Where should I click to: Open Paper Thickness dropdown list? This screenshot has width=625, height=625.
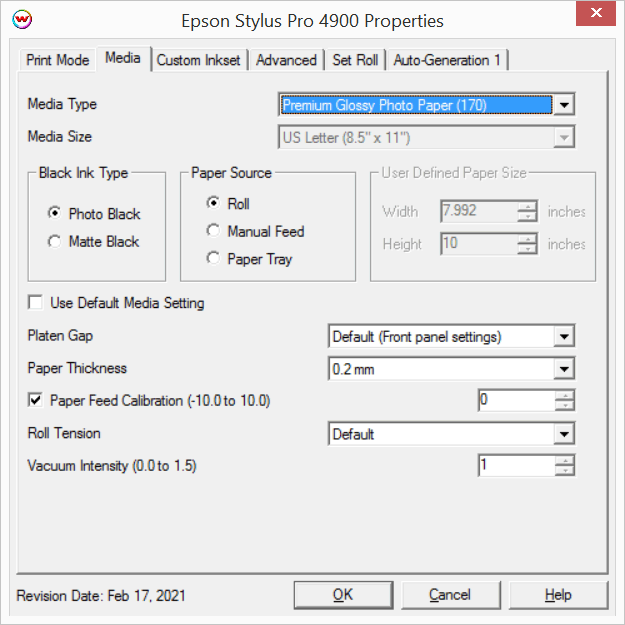click(565, 370)
